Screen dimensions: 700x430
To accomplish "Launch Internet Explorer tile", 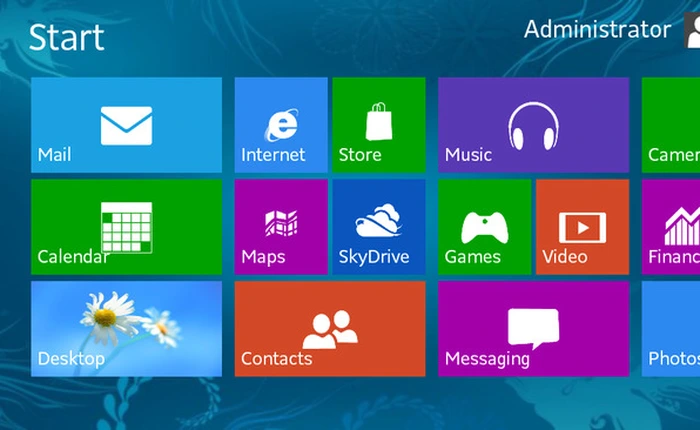I will (x=281, y=125).
